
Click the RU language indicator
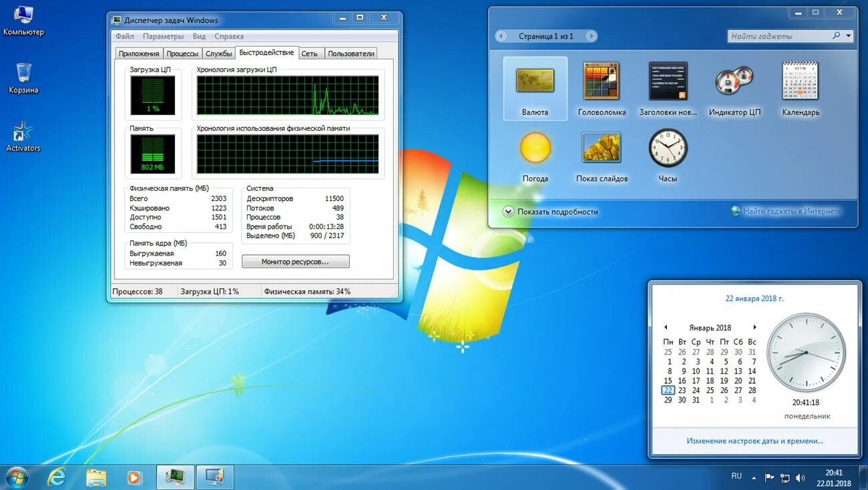[736, 476]
